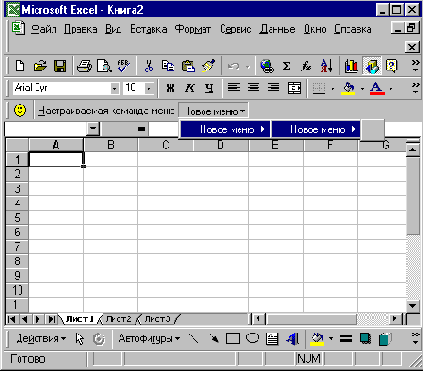Toggle bold formatting button Ж
423x371 pixels.
point(170,88)
